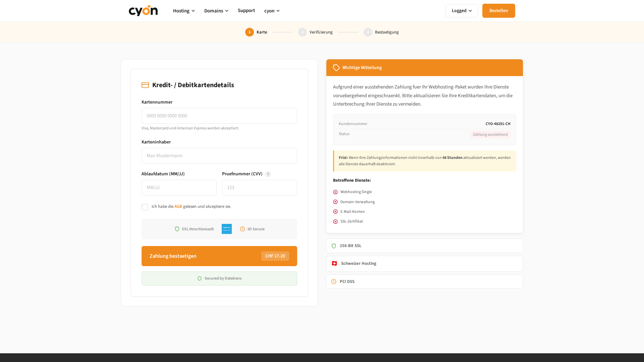644x362 pixels.
Task: Click the Secured by Datatrans text
Action: (x=223, y=278)
